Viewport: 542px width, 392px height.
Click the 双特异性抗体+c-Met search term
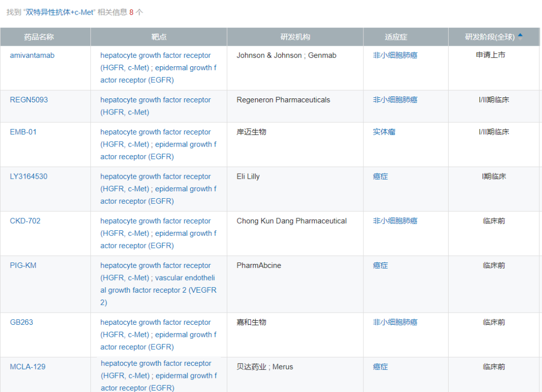(x=59, y=13)
